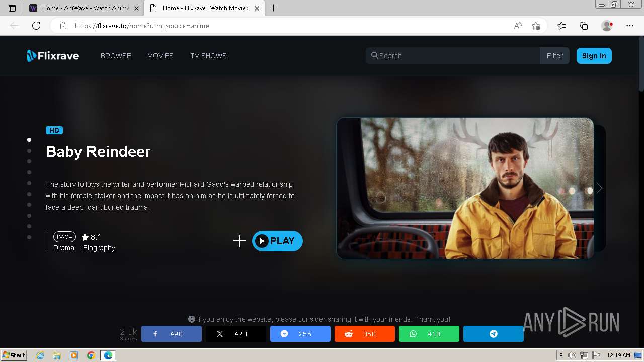Open the Biography genre link

(x=99, y=248)
